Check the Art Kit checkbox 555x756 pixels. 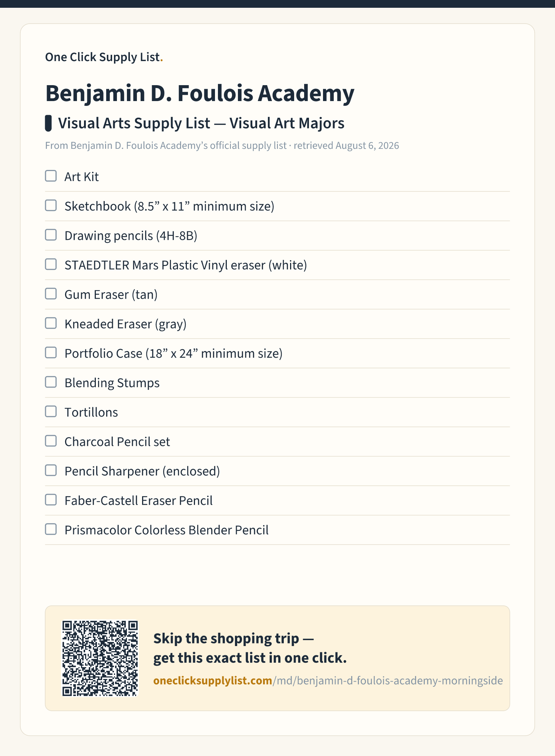pos(51,176)
